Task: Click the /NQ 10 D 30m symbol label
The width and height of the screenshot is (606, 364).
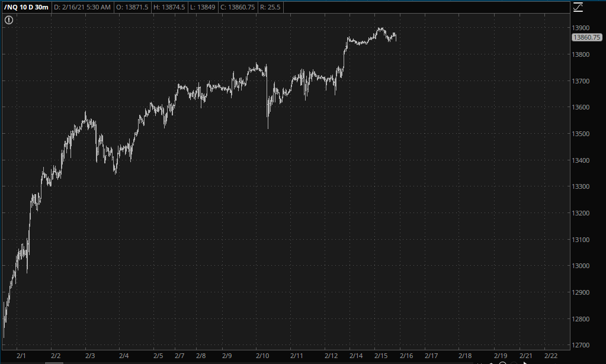Action: [x=26, y=7]
